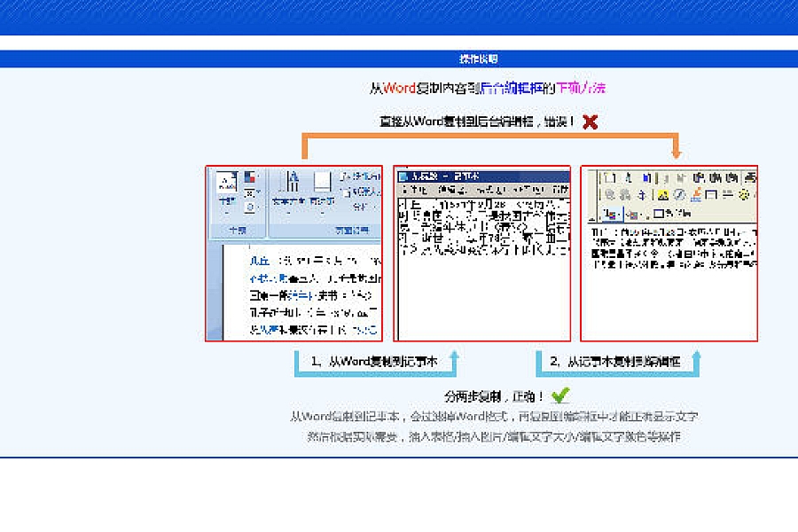Click the caption '2、从记事本复制到编辑框'
Viewport: 798px width, 532px height.
[615, 362]
